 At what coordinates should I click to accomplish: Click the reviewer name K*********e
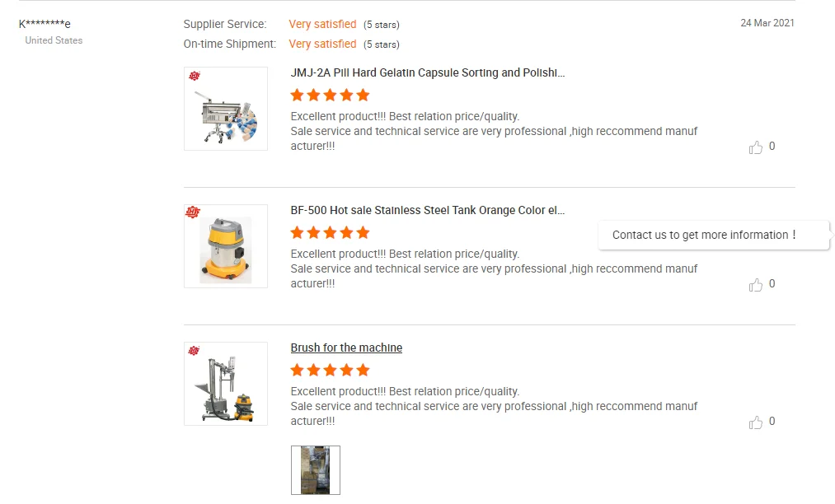pos(45,24)
